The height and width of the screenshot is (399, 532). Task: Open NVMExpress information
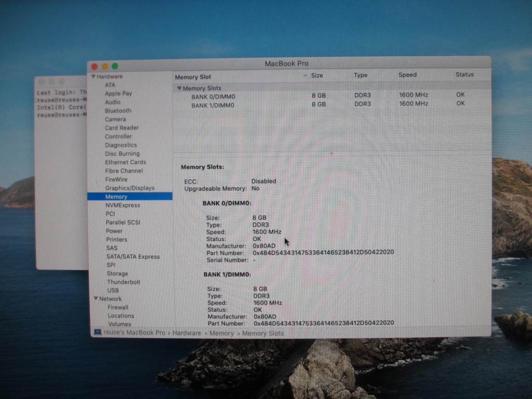(x=123, y=205)
